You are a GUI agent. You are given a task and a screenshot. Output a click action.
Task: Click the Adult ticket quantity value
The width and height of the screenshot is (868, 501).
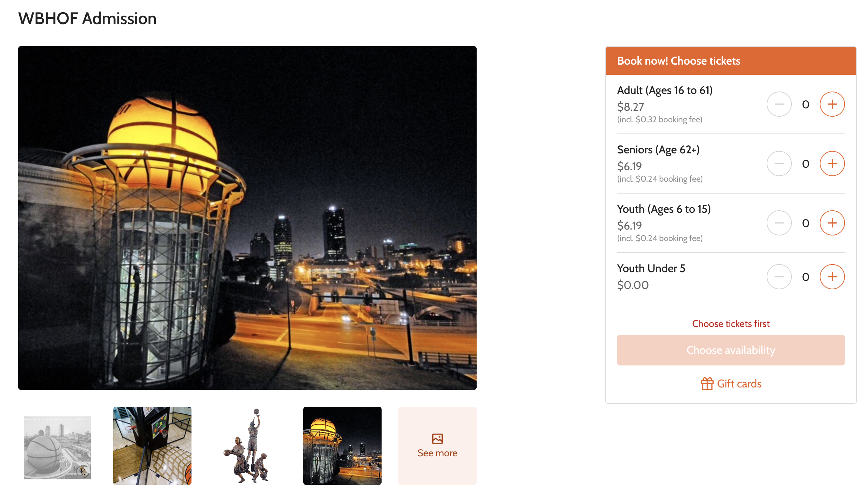click(805, 104)
